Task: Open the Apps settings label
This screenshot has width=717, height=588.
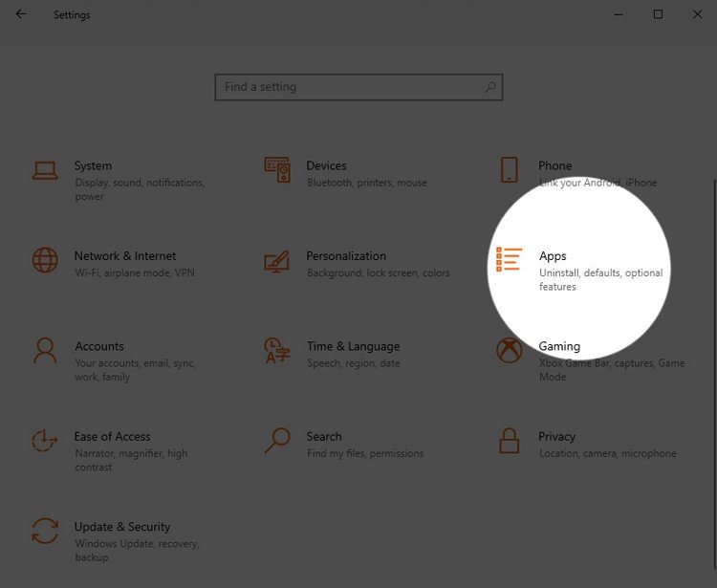Action: [553, 256]
